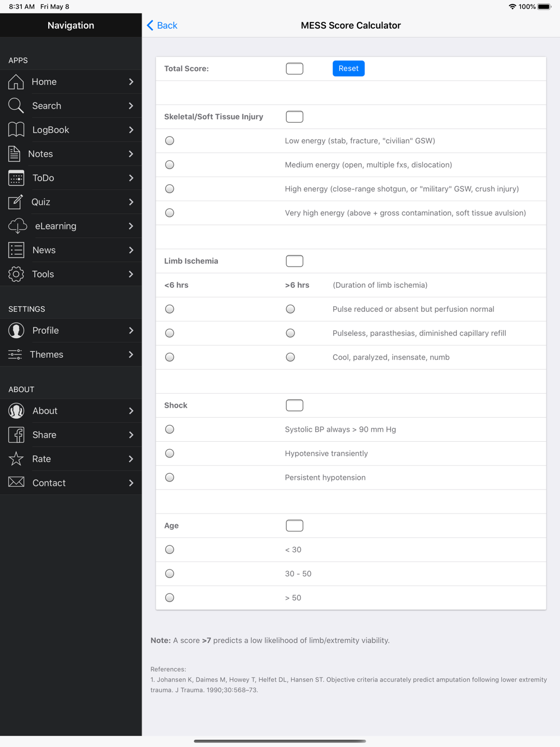The image size is (560, 747).
Task: Reset the MESS score
Action: [x=348, y=68]
